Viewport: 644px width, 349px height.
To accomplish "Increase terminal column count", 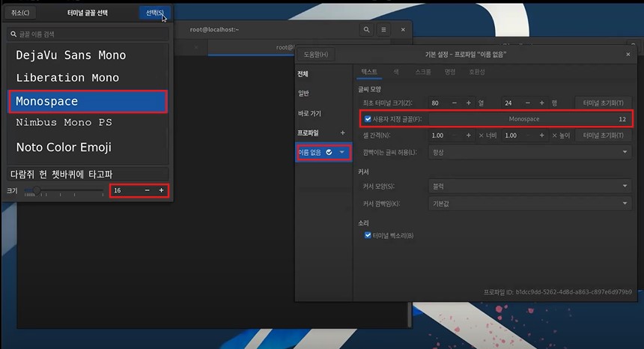I will [x=468, y=103].
